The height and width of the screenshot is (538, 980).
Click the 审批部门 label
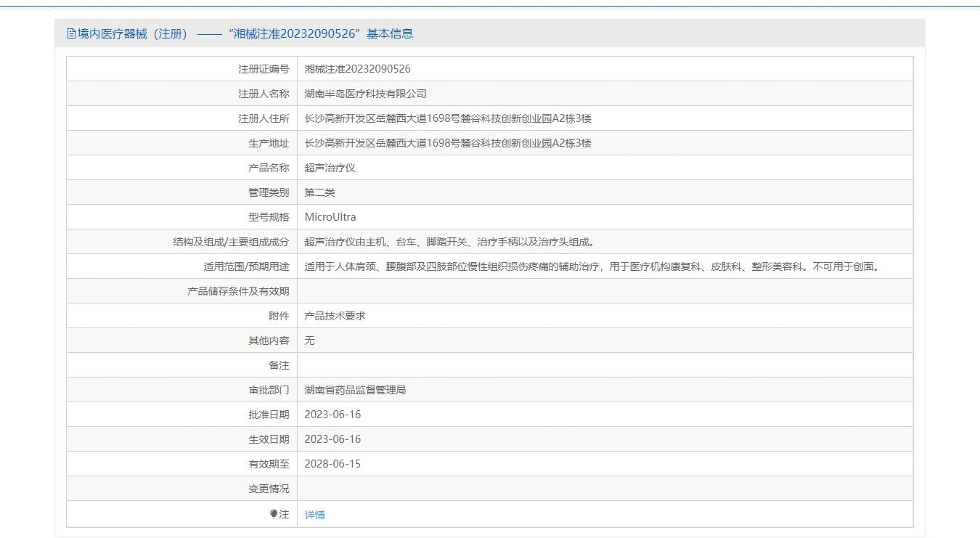[269, 390]
